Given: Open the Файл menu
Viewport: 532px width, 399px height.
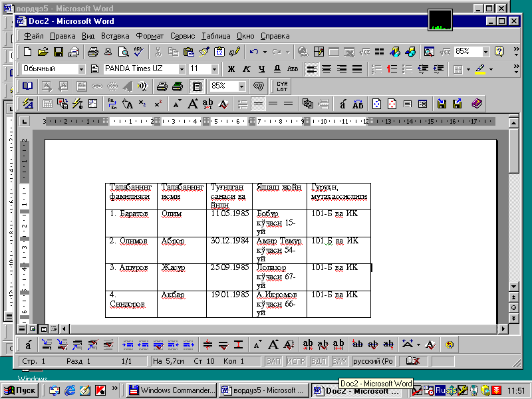Looking at the screenshot, I should 34,36.
